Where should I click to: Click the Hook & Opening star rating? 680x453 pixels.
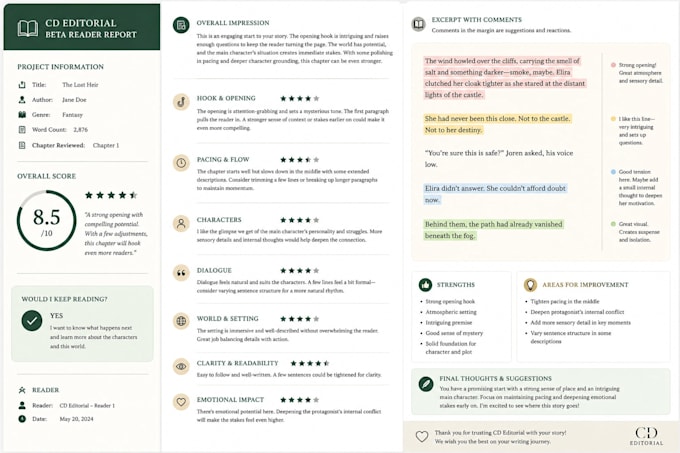click(x=299, y=99)
